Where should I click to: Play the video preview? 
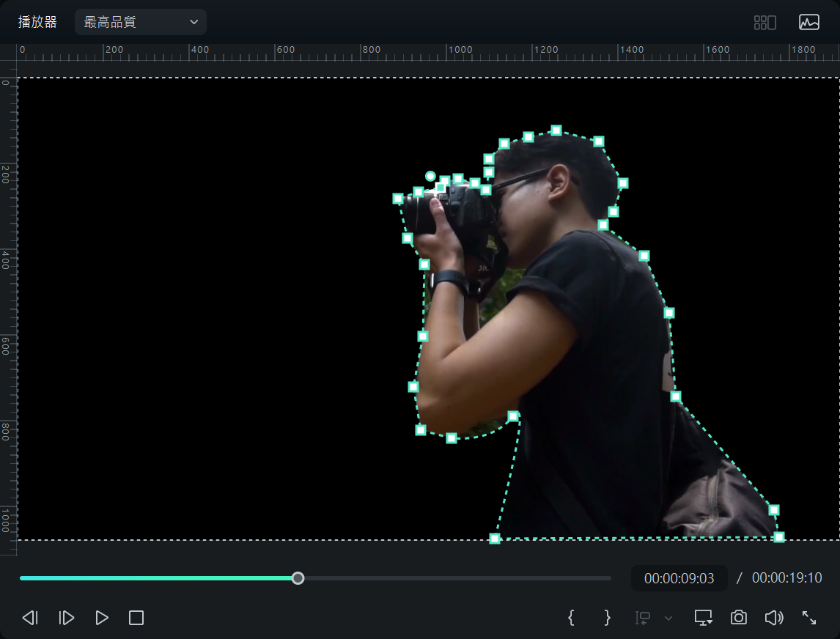pyautogui.click(x=102, y=618)
